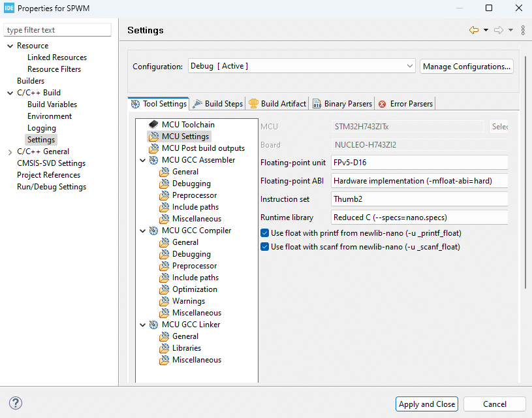Screen dimensions: 532x418
Task: Click the Error Parsers red icon
Action: point(382,104)
